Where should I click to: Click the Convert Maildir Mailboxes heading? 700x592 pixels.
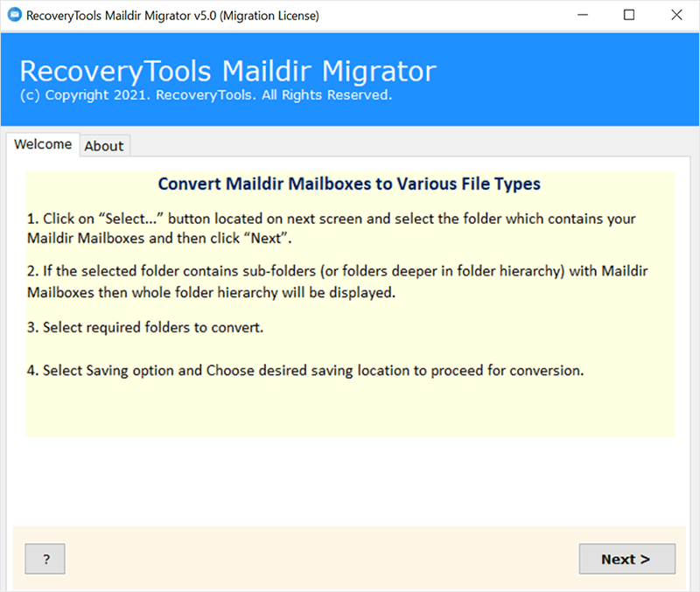pyautogui.click(x=349, y=184)
